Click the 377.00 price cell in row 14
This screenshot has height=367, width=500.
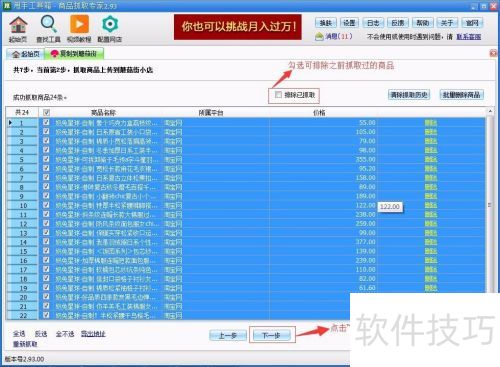tap(323, 242)
